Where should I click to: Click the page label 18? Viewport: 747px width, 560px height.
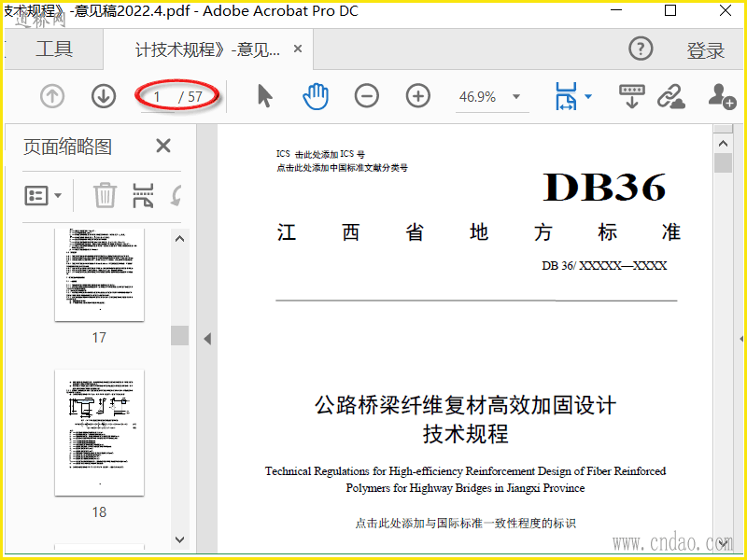[x=99, y=511]
